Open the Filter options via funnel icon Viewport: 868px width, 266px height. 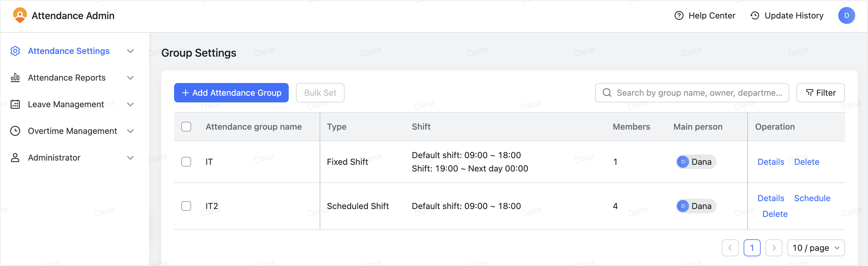coord(810,93)
